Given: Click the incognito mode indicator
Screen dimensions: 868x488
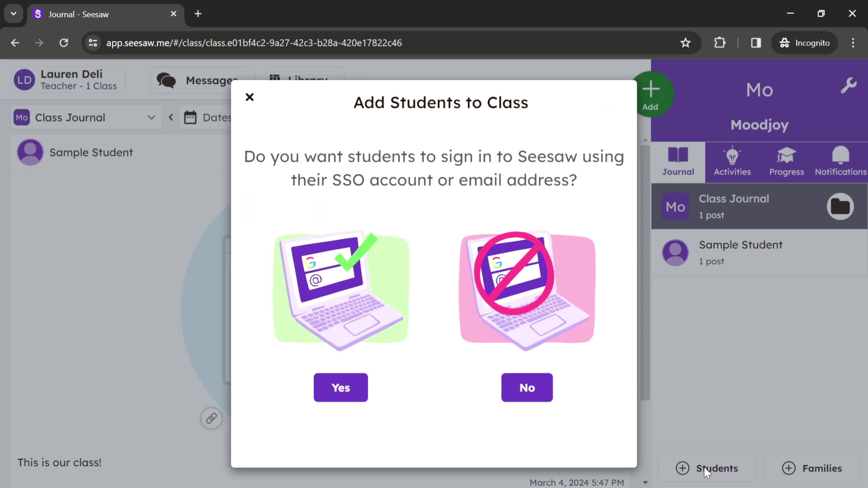Looking at the screenshot, I should (808, 42).
